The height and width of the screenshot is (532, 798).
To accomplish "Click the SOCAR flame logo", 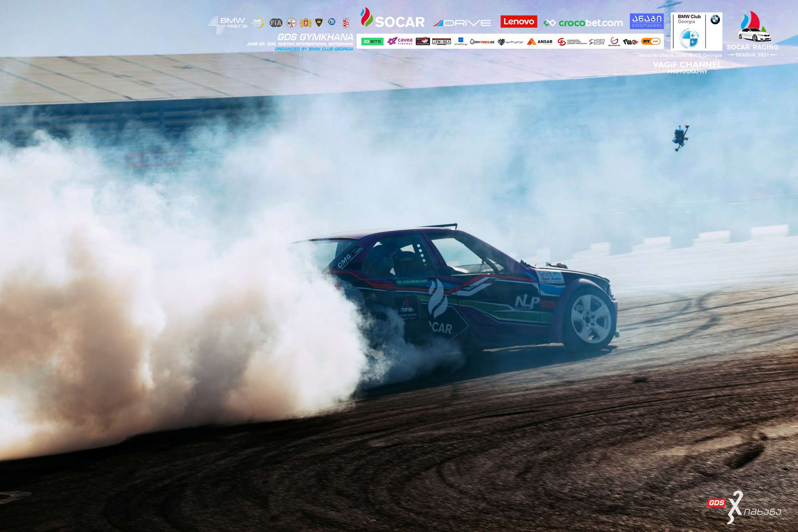I will [x=366, y=18].
